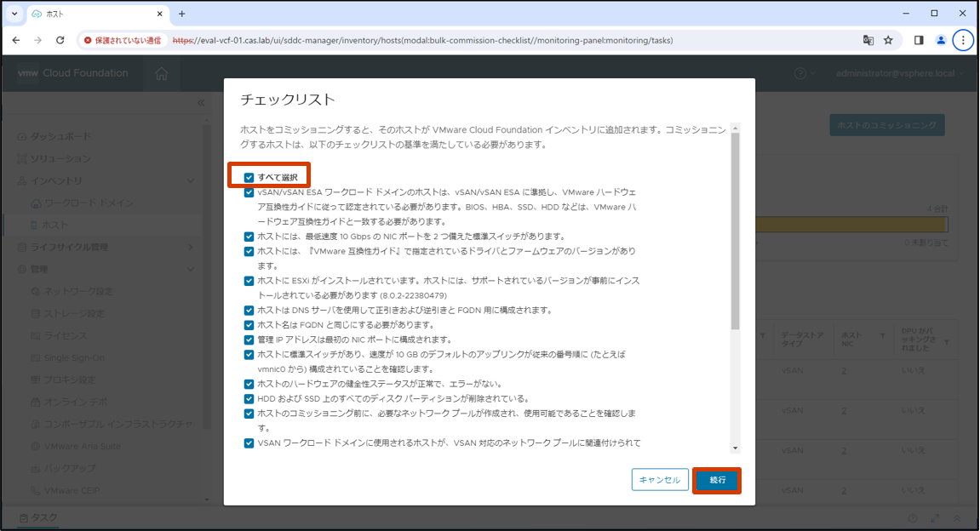Reload the page with the refresh icon
Image resolution: width=980 pixels, height=531 pixels.
pos(60,40)
